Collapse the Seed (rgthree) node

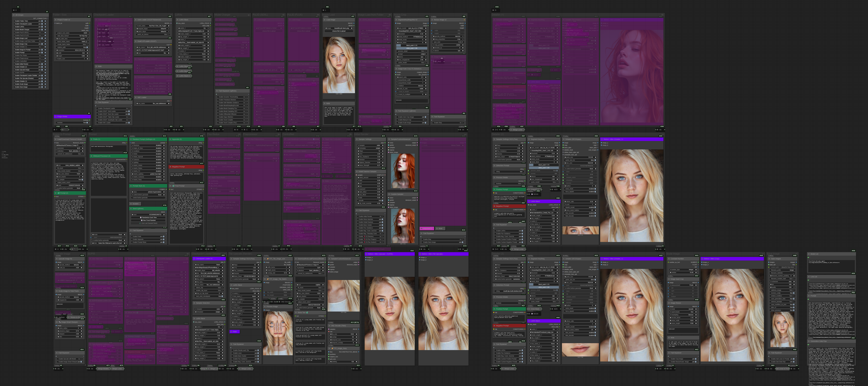point(131,209)
